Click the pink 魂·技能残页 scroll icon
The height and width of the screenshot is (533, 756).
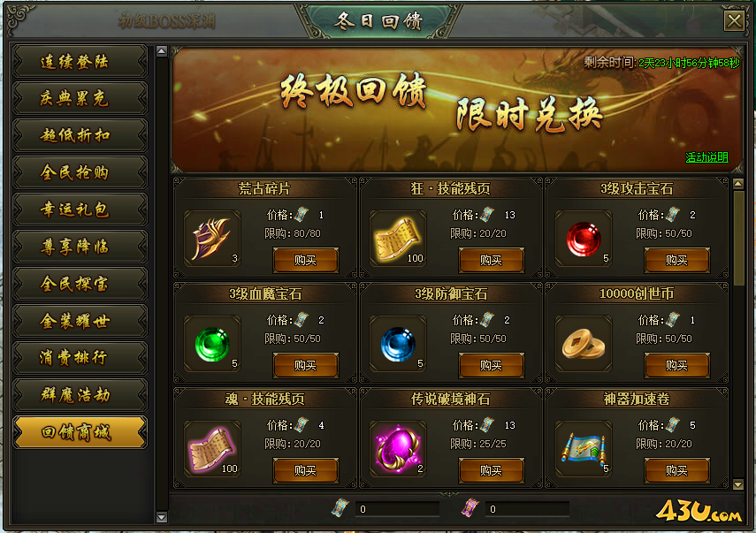[x=212, y=449]
